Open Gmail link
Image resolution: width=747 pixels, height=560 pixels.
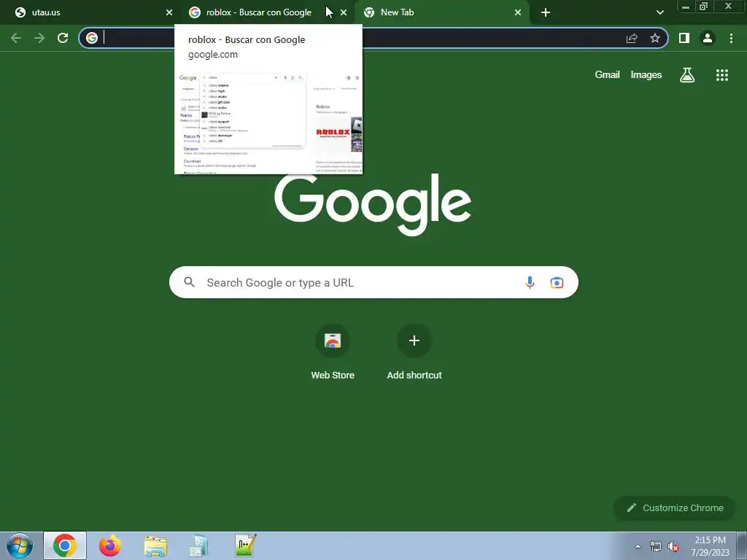[608, 75]
